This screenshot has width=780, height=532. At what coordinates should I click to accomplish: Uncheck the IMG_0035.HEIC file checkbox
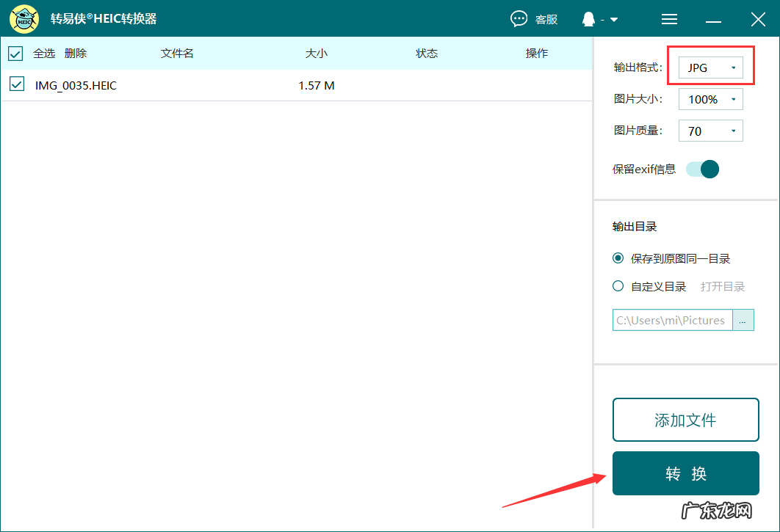(15, 85)
